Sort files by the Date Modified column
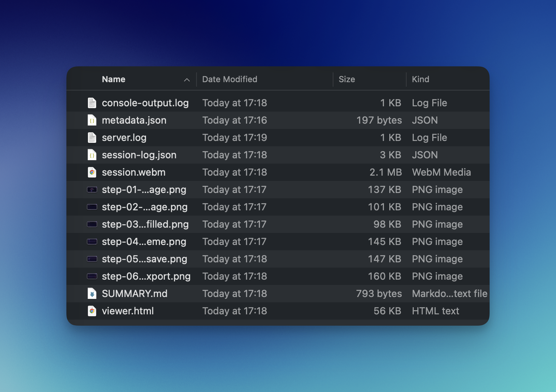 pyautogui.click(x=229, y=79)
